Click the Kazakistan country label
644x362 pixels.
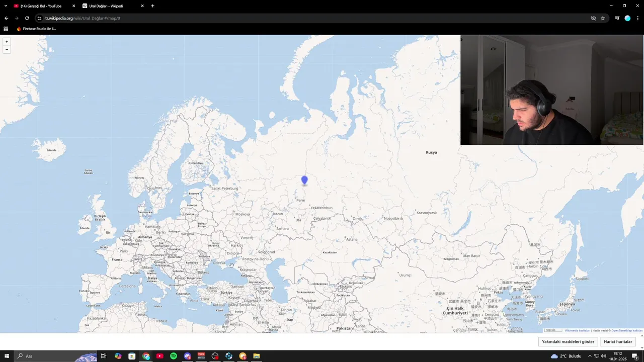pyautogui.click(x=330, y=252)
